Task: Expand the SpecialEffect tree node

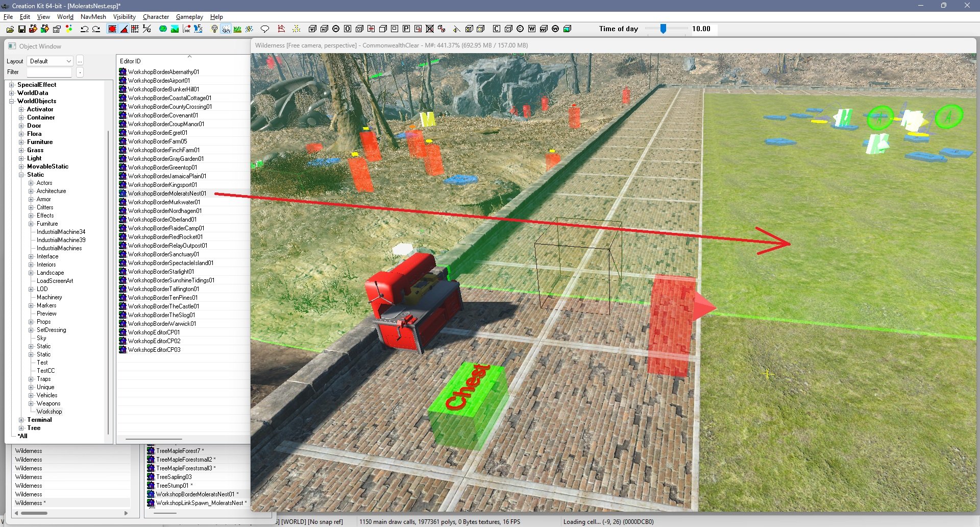Action: (11, 85)
